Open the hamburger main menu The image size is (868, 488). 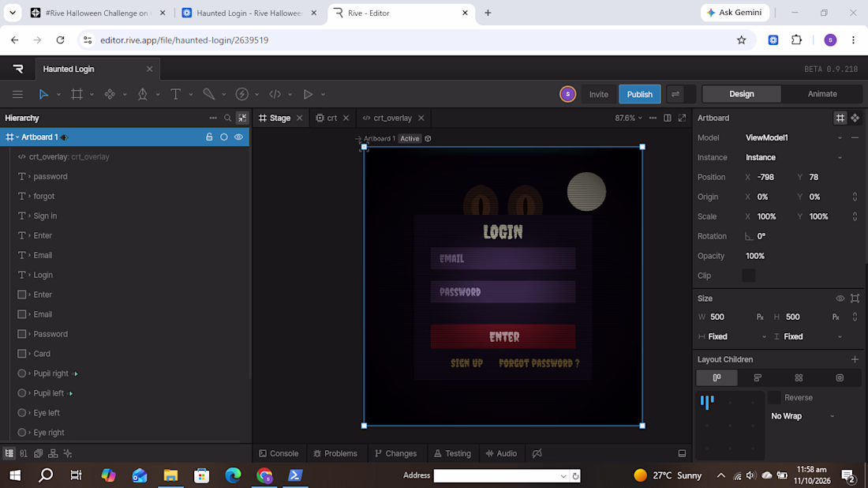[17, 94]
